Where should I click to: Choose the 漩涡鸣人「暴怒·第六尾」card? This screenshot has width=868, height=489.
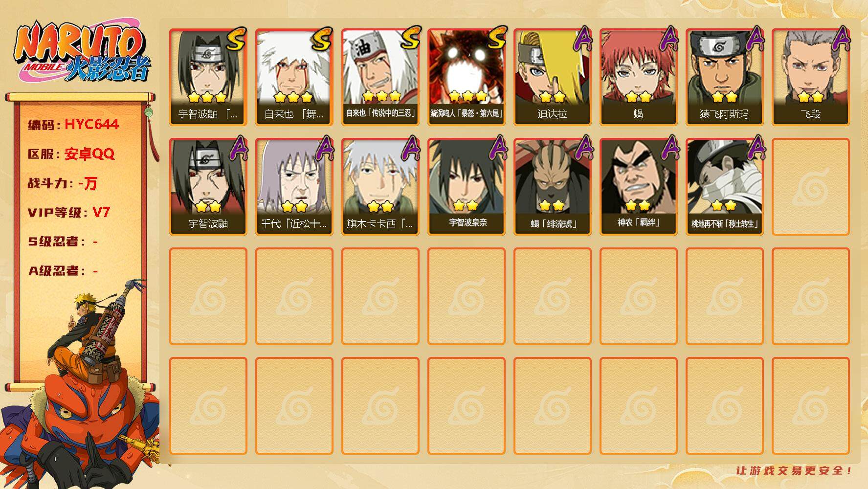click(467, 77)
